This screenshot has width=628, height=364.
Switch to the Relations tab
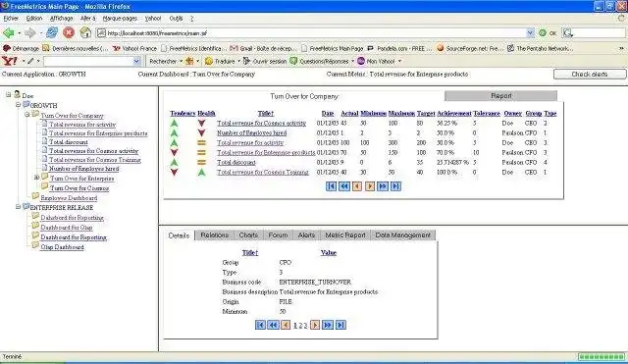coord(215,235)
